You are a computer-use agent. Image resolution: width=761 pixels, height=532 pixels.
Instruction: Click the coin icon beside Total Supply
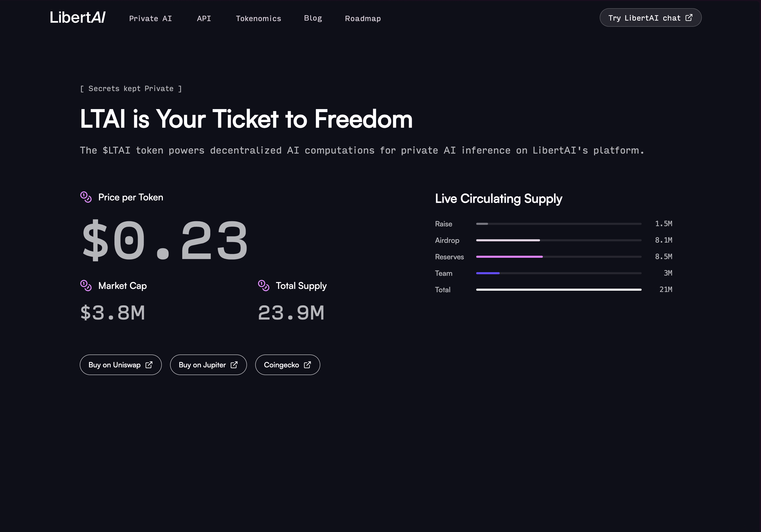tap(263, 285)
